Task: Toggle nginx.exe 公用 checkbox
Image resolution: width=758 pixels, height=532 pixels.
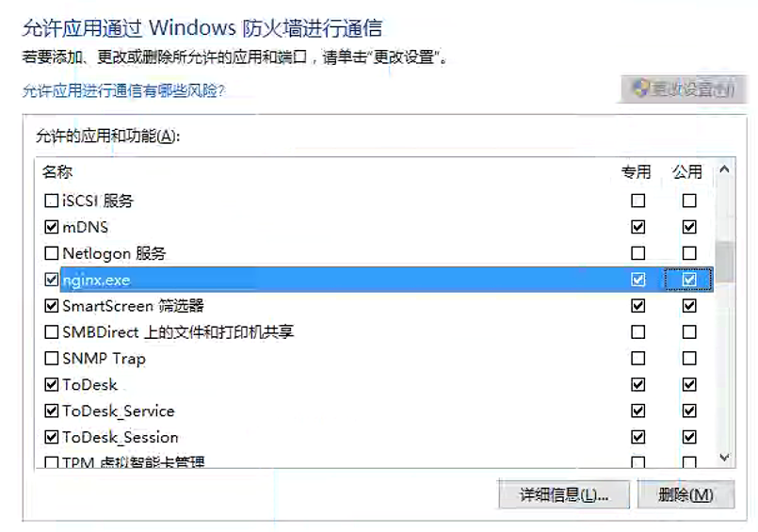Action: 689,280
